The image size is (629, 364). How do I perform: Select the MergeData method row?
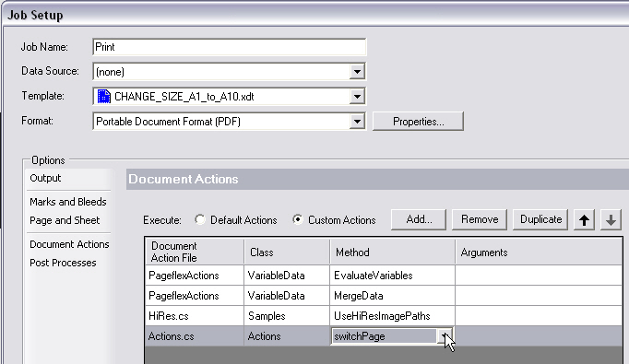[x=384, y=296]
